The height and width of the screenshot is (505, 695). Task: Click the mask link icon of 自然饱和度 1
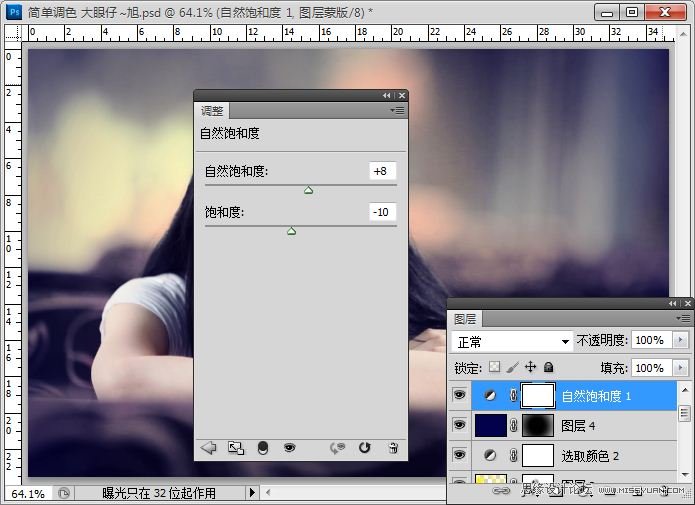[x=513, y=395]
